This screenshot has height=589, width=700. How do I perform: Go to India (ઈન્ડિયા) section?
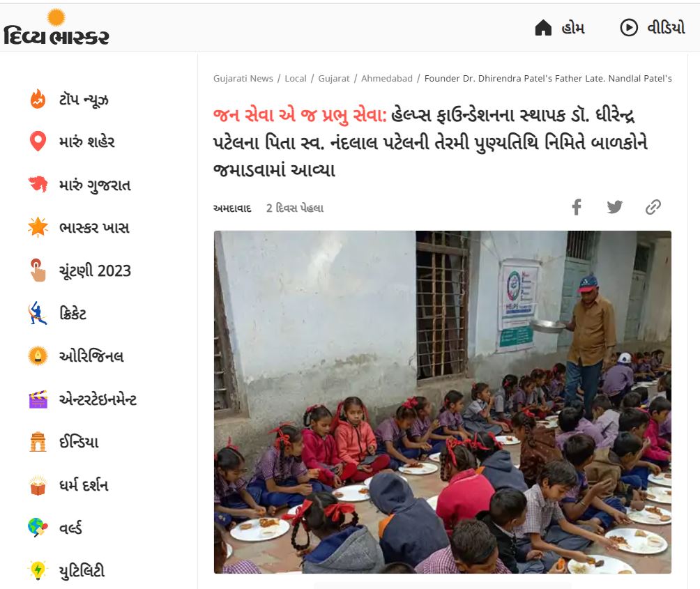63,442
